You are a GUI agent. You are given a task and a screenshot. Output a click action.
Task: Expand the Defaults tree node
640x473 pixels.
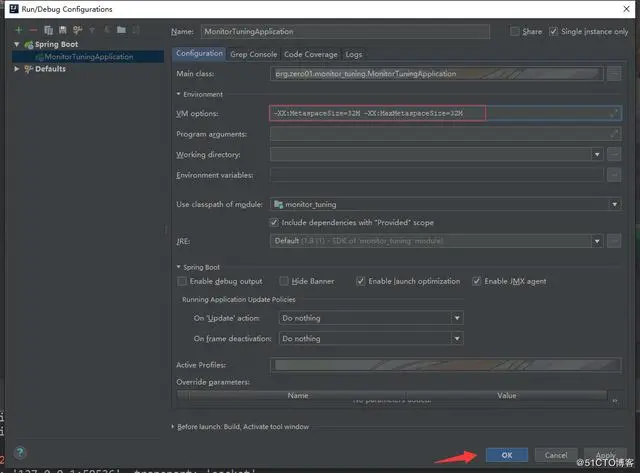[x=17, y=69]
